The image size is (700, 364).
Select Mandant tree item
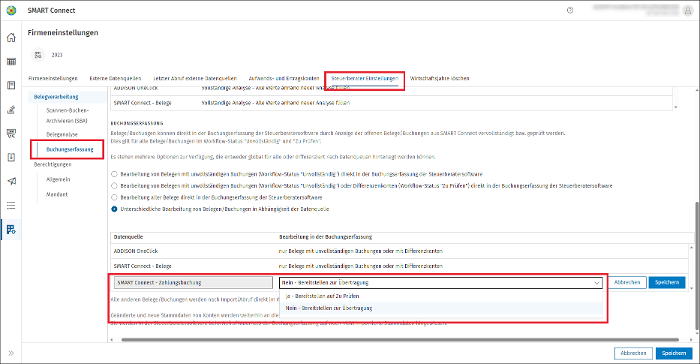tap(57, 195)
